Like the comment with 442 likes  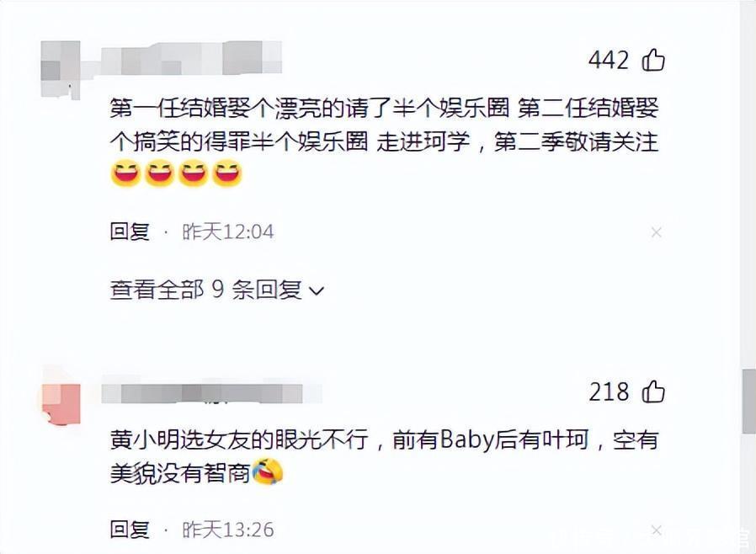[653, 60]
